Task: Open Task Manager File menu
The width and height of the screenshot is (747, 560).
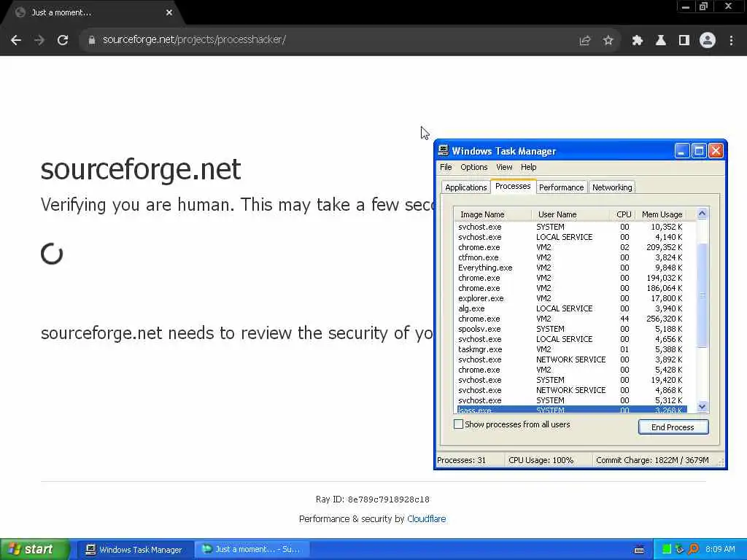Action: tap(446, 167)
